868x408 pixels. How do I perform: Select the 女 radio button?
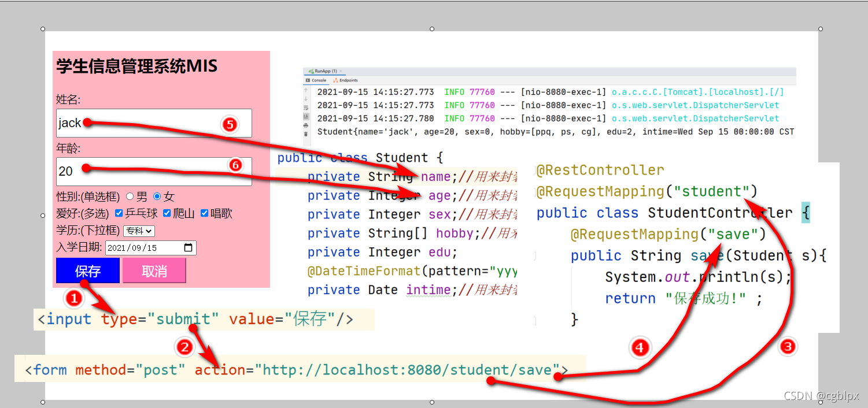[x=157, y=196]
